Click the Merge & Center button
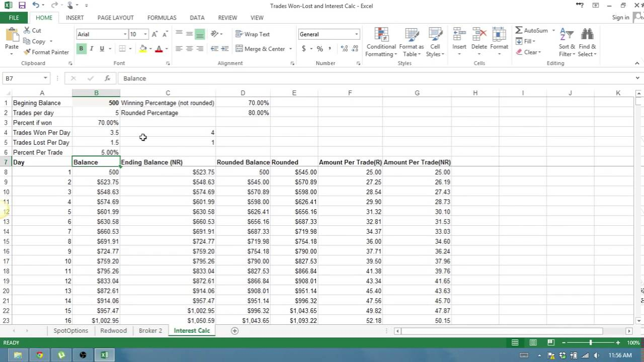Screen dimensions: 644x362 click(260, 49)
